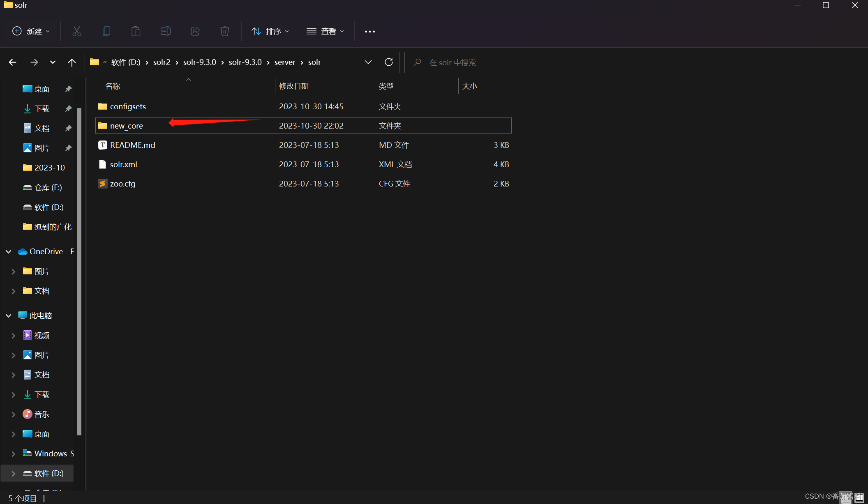Open the 查看 view dropdown
868x504 pixels.
[325, 31]
